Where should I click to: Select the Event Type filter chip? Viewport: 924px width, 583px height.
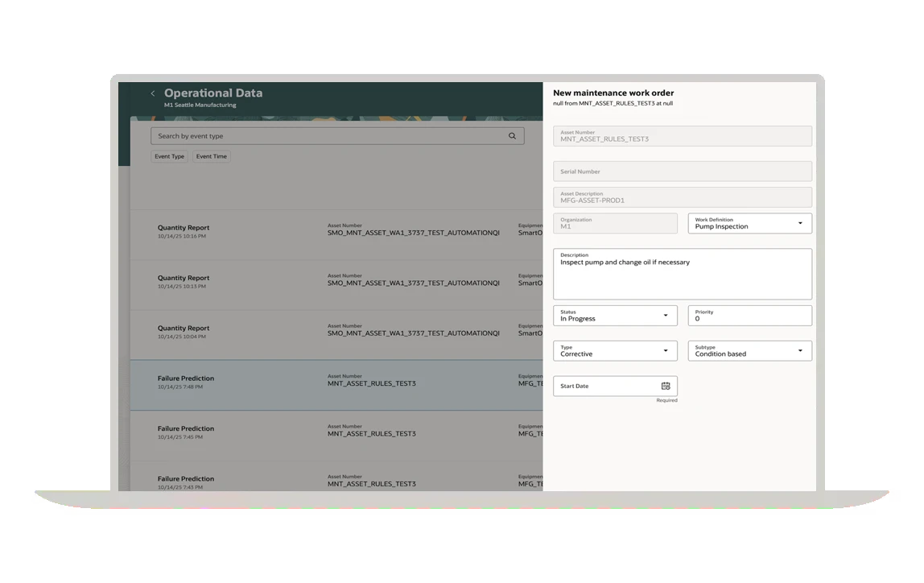[x=169, y=156]
